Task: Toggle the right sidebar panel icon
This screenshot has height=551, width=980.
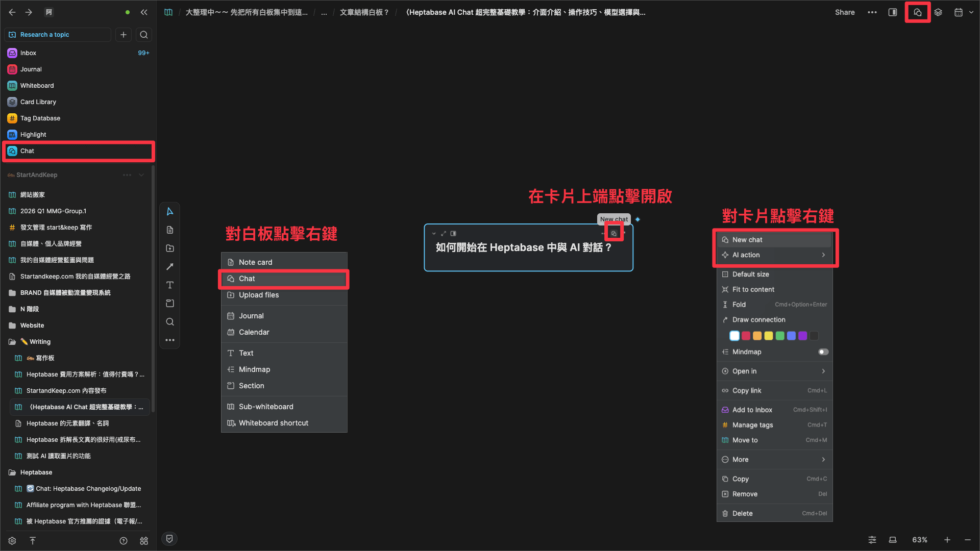Action: [893, 12]
